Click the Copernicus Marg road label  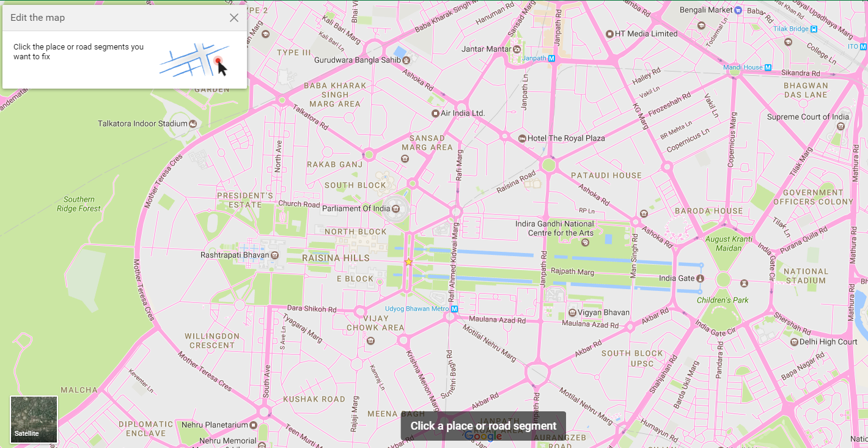pyautogui.click(x=732, y=139)
